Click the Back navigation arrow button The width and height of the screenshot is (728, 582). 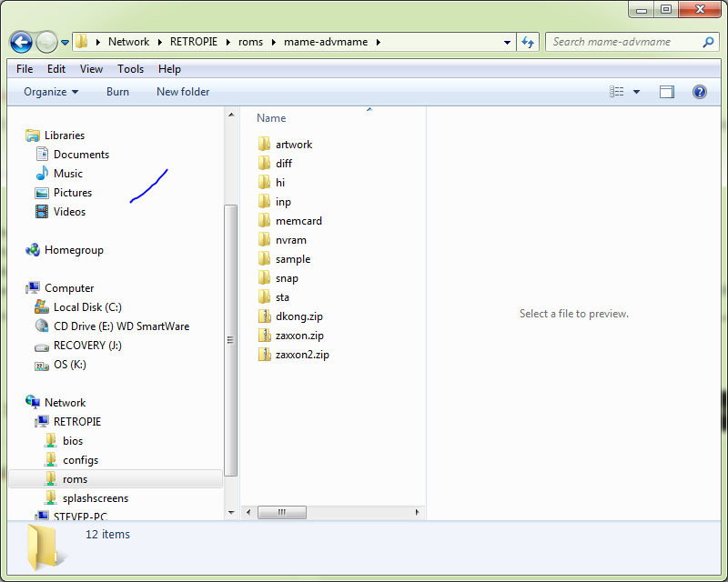click(21, 42)
